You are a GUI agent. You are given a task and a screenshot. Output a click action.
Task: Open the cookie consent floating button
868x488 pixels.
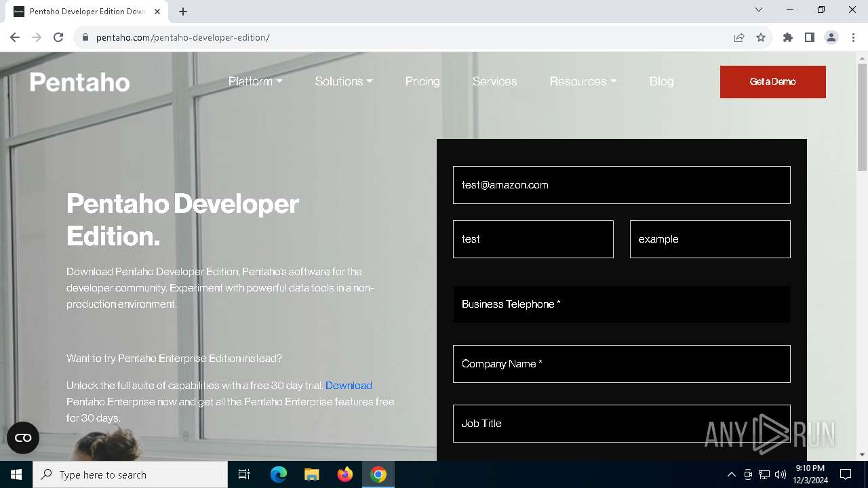tap(23, 438)
